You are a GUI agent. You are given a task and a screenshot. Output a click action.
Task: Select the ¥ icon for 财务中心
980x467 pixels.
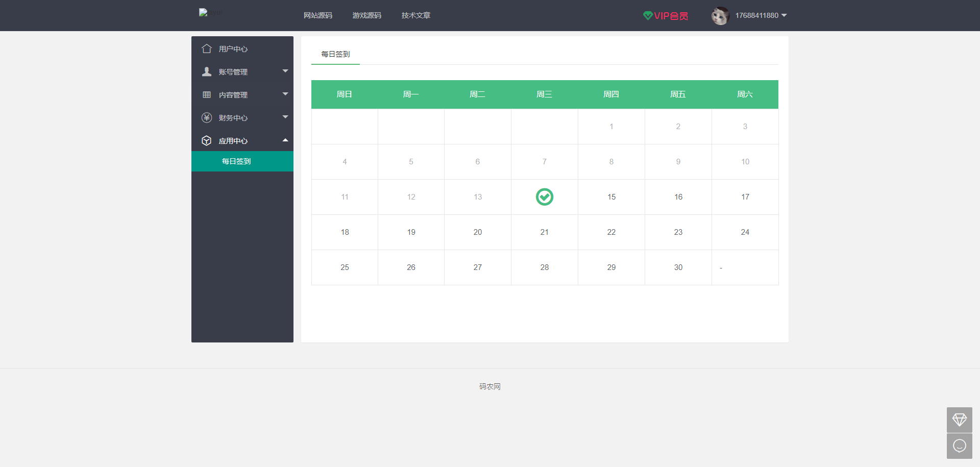(207, 117)
